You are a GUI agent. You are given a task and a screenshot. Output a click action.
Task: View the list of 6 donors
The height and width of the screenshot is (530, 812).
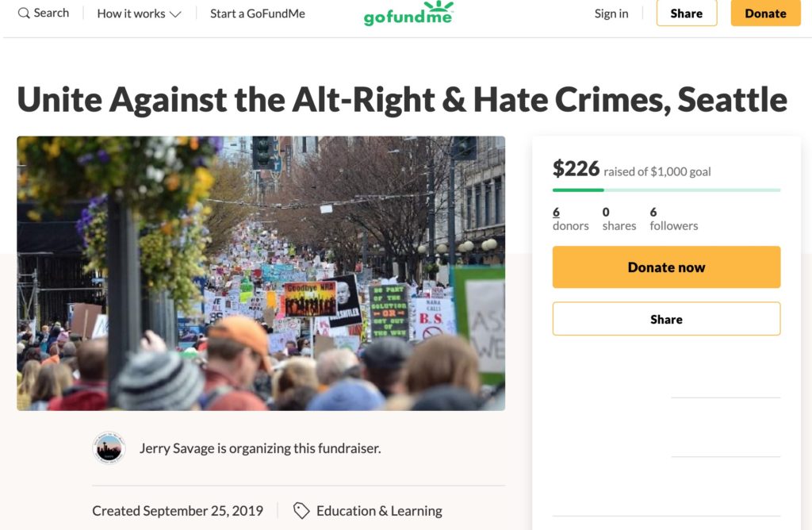[x=570, y=219]
